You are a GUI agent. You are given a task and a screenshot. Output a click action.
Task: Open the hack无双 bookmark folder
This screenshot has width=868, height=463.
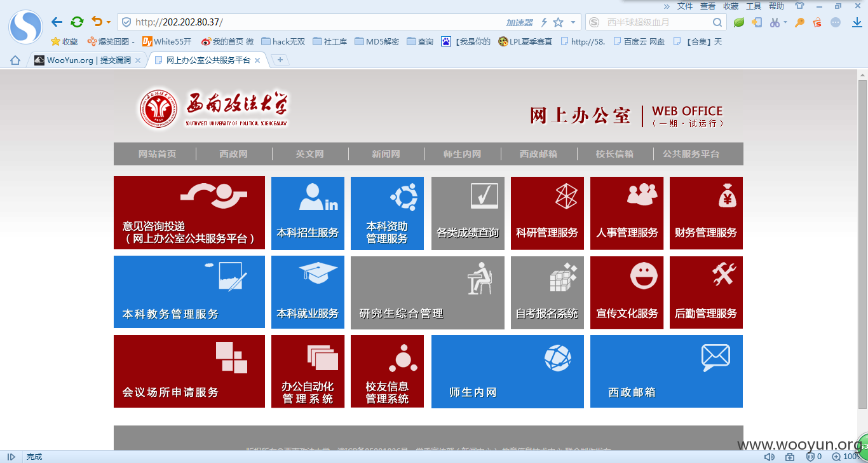pyautogui.click(x=283, y=41)
